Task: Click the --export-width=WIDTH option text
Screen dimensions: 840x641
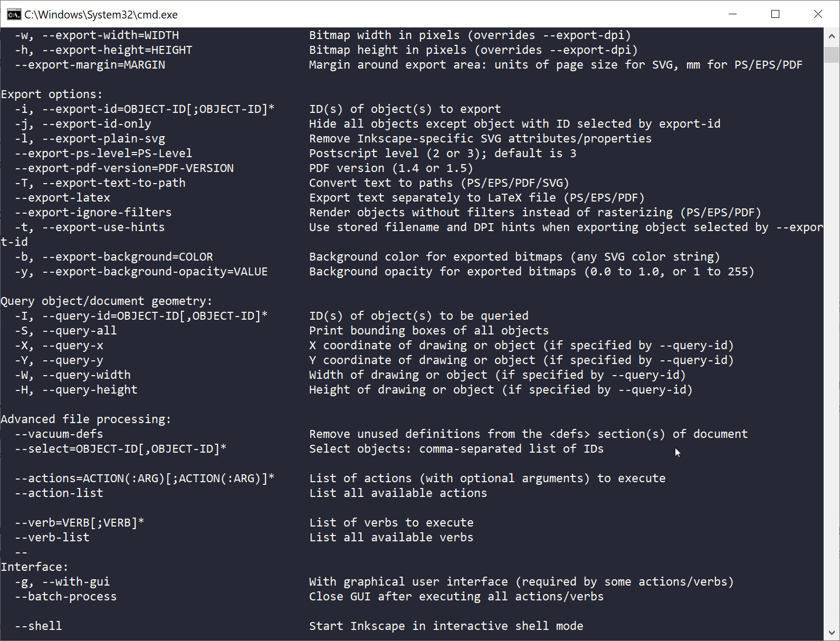Action: click(x=110, y=35)
